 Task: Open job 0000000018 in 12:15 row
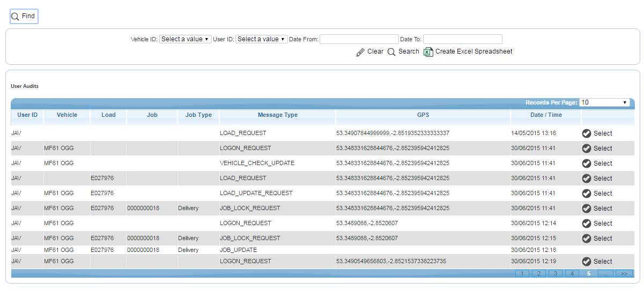(143, 238)
